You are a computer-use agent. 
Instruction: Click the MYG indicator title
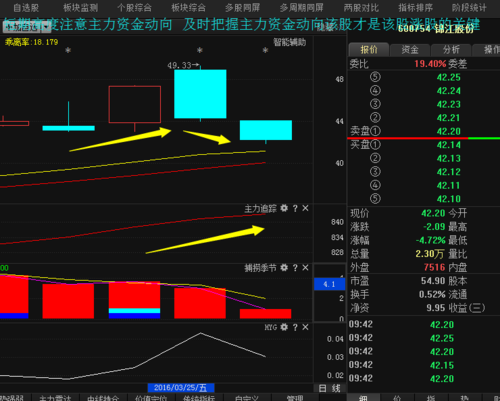tap(271, 327)
